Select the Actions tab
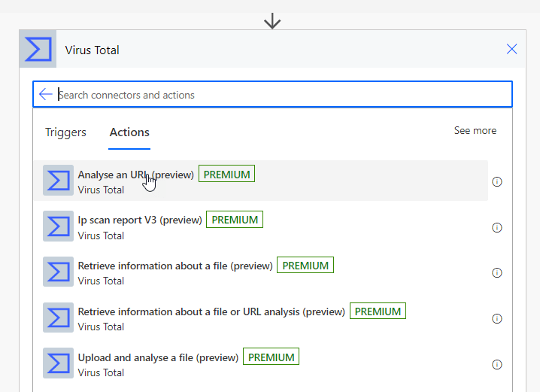The height and width of the screenshot is (392, 540). (129, 132)
